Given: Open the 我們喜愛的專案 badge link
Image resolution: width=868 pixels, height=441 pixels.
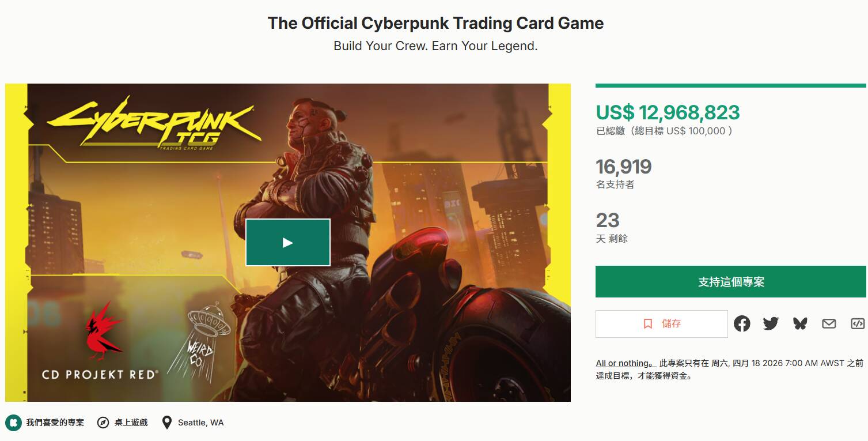Looking at the screenshot, I should (55, 423).
